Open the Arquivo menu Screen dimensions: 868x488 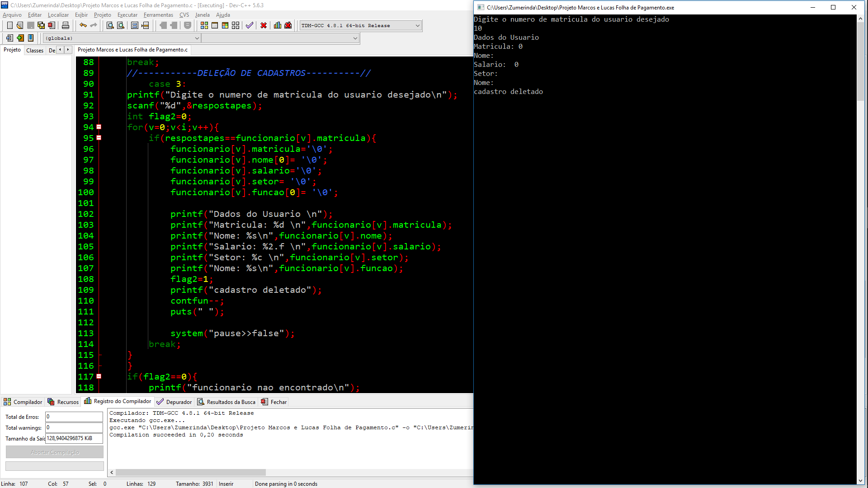pyautogui.click(x=12, y=15)
